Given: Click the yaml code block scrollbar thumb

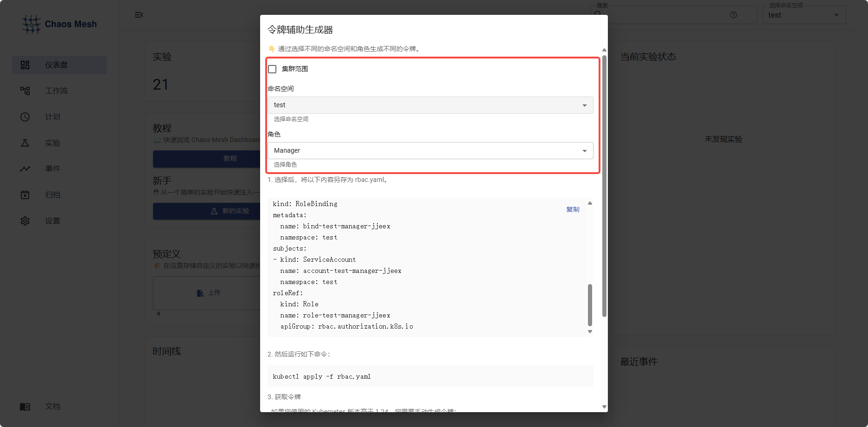Looking at the screenshot, I should tap(590, 305).
